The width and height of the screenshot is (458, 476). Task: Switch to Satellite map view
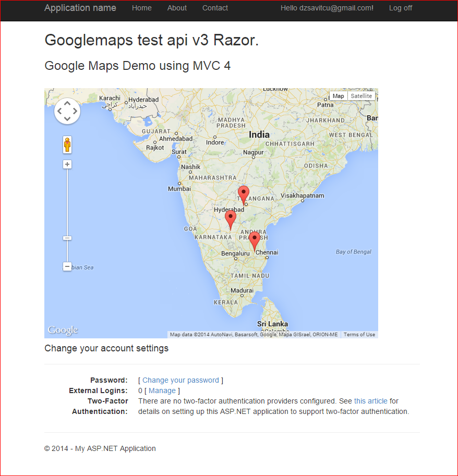pos(361,96)
